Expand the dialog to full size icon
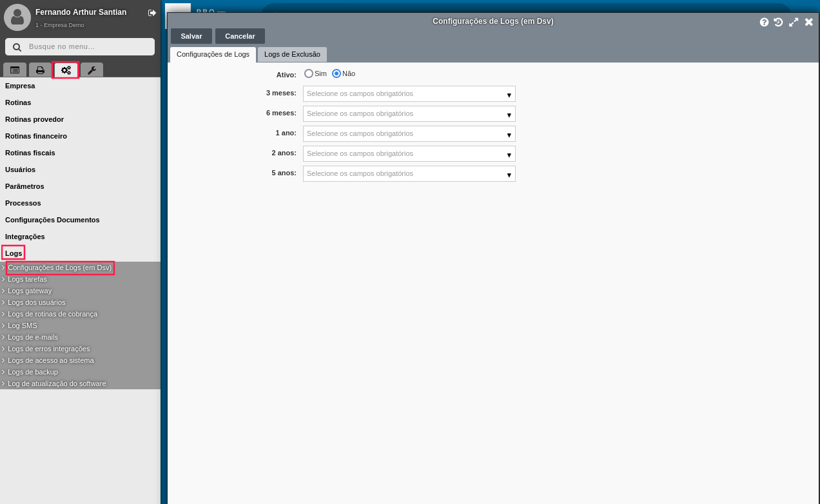Screen dimensions: 820x504 coord(794,22)
